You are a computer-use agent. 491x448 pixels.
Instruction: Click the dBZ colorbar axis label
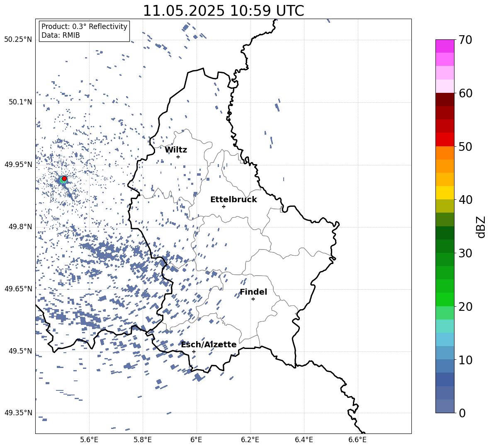coord(481,227)
